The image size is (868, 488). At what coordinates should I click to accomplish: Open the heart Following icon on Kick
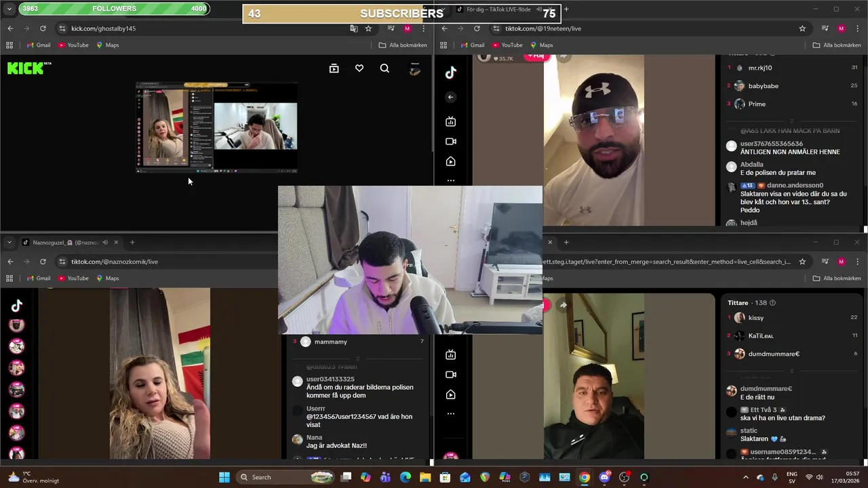[x=359, y=68]
